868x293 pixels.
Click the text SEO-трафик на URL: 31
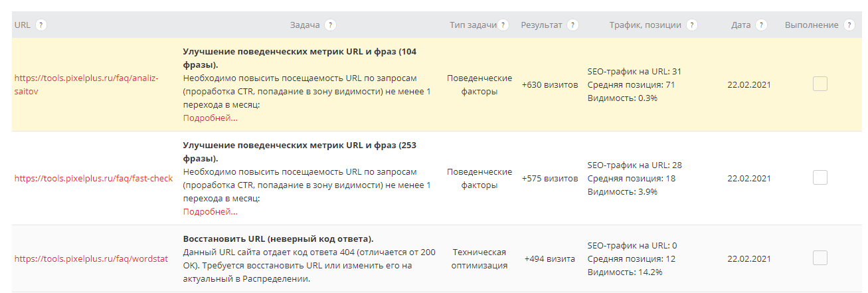coord(635,71)
